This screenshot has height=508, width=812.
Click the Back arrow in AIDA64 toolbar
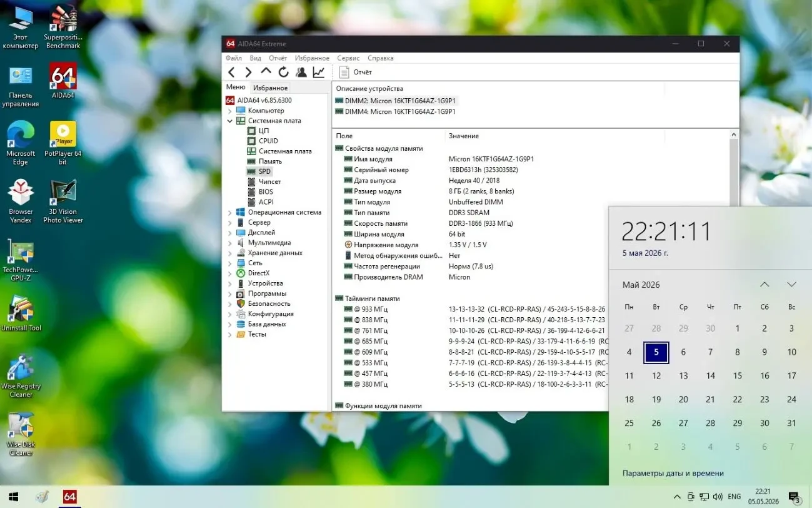click(231, 73)
